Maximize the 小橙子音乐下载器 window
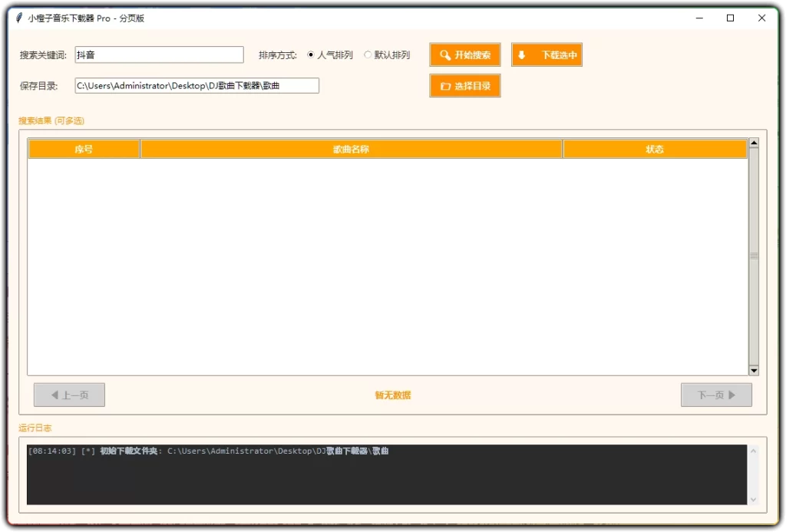Image resolution: width=786 pixels, height=532 pixels. click(731, 18)
